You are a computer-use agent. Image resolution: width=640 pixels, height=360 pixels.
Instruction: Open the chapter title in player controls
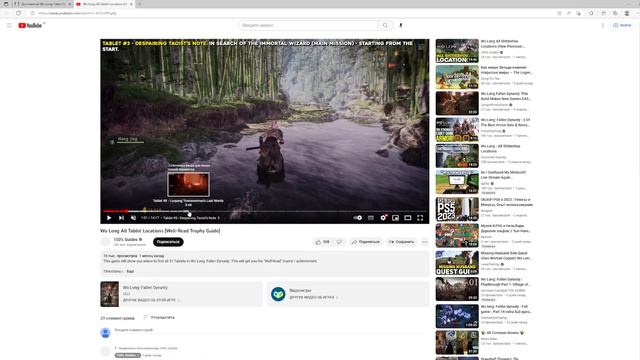[x=191, y=218]
